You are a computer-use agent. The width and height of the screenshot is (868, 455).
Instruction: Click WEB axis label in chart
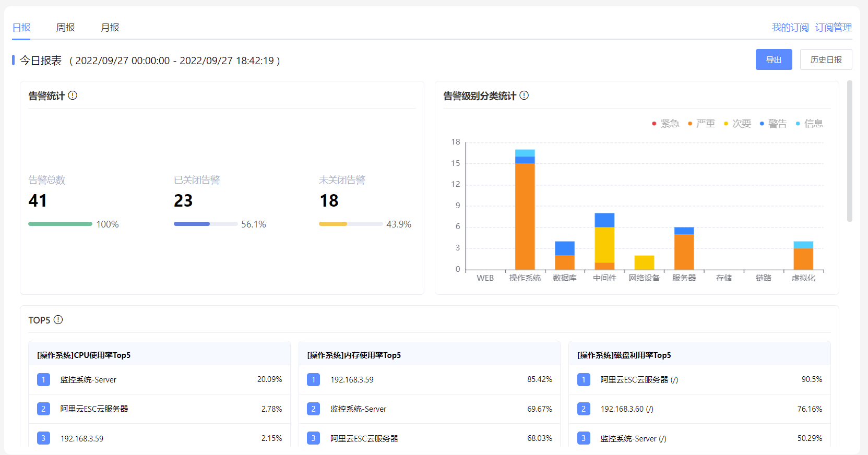coord(485,278)
